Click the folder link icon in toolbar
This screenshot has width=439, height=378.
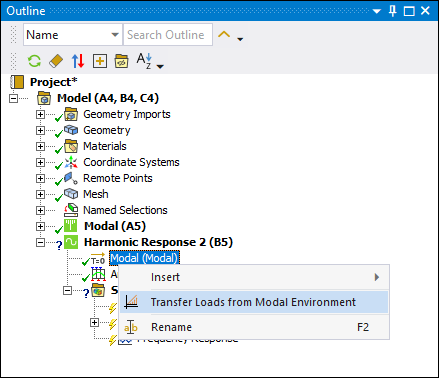tap(122, 61)
